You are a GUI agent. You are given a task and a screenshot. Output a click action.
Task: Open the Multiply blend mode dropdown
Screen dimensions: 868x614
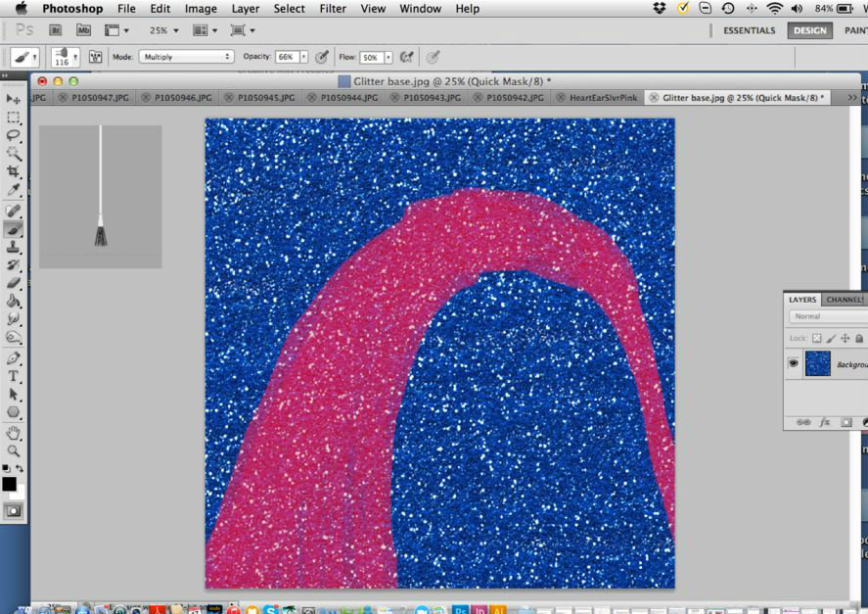click(186, 57)
